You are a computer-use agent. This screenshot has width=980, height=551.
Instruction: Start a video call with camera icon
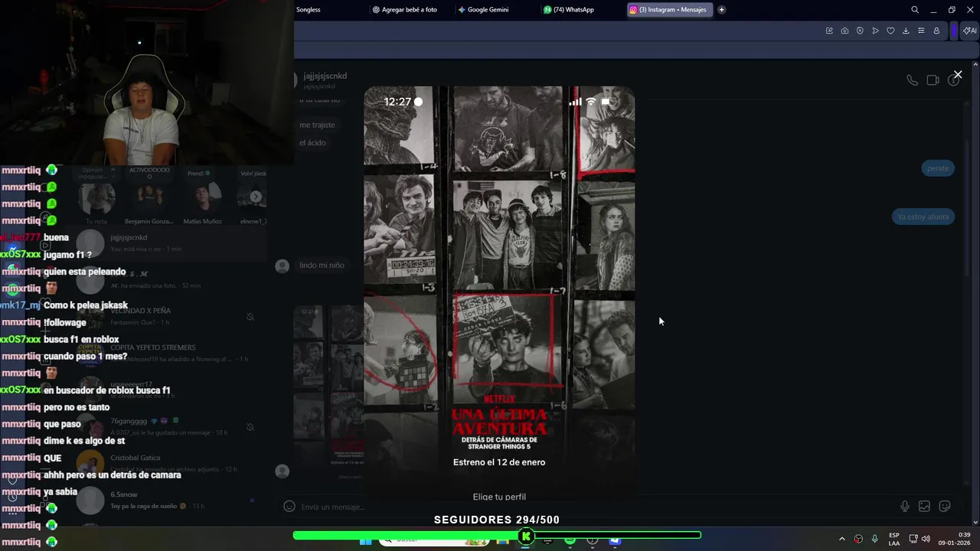pyautogui.click(x=933, y=80)
